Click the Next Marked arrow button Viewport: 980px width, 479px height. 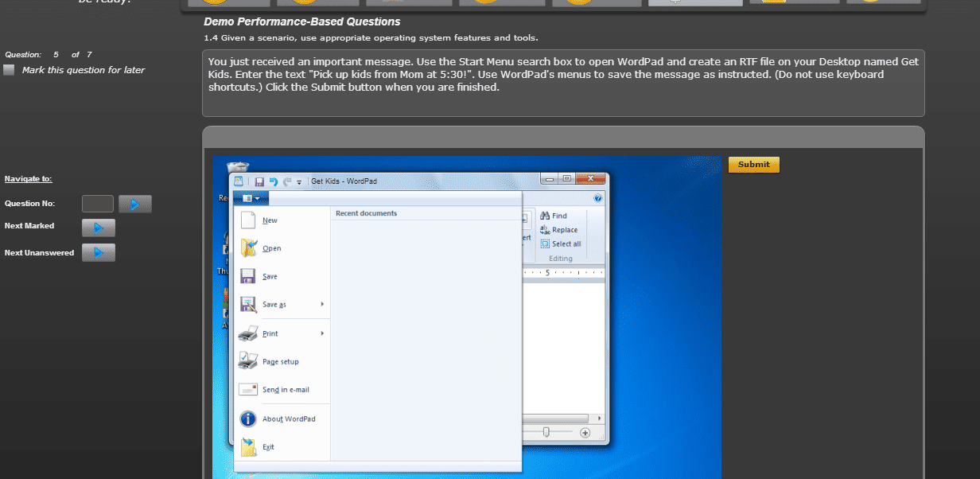99,228
